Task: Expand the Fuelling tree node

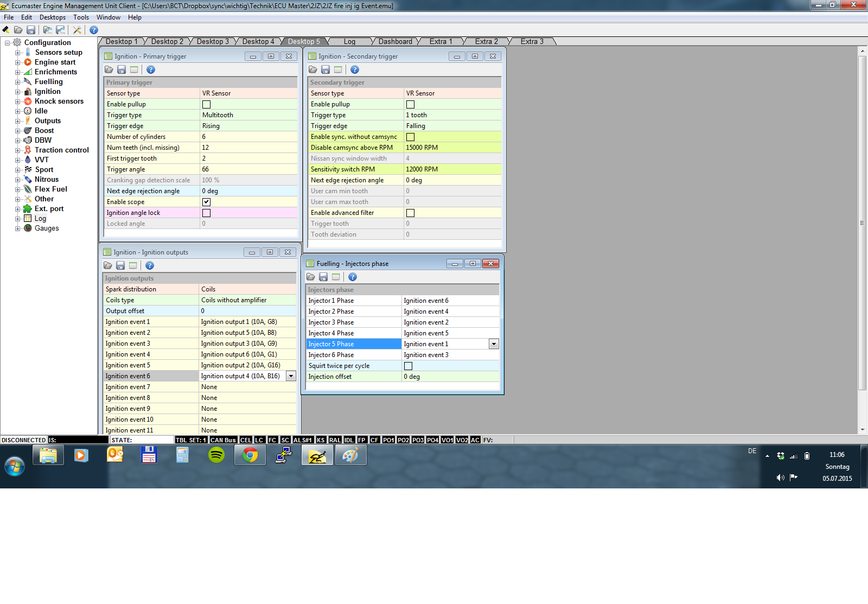Action: [18, 82]
